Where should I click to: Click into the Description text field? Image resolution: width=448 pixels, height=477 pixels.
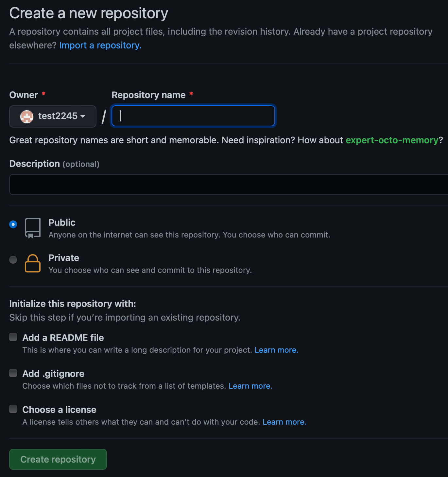click(229, 185)
